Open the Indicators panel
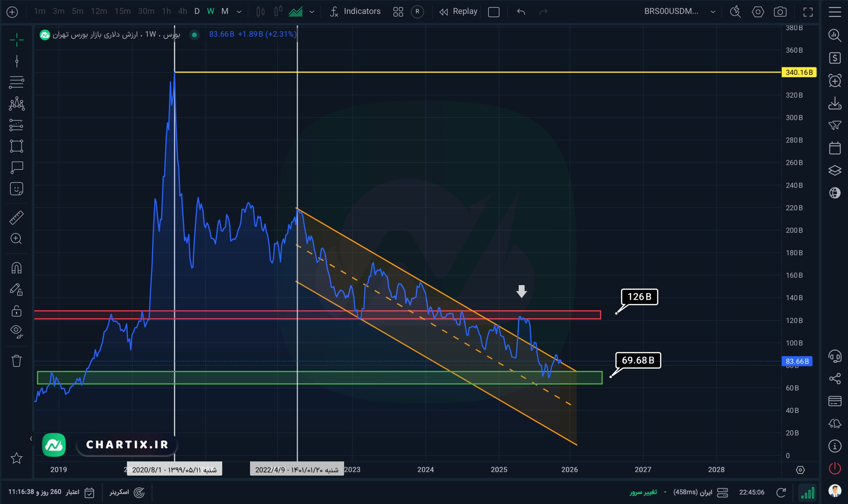The height and width of the screenshot is (504, 848). tap(355, 11)
